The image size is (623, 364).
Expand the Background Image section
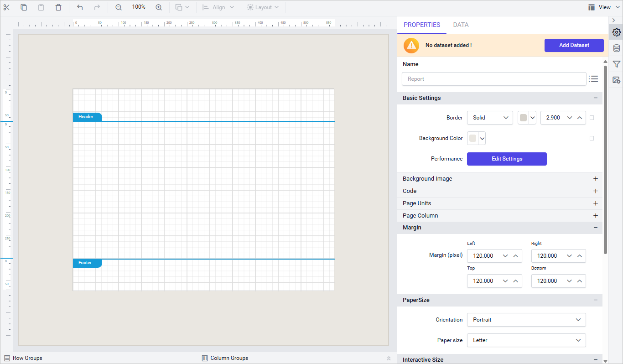(x=595, y=179)
